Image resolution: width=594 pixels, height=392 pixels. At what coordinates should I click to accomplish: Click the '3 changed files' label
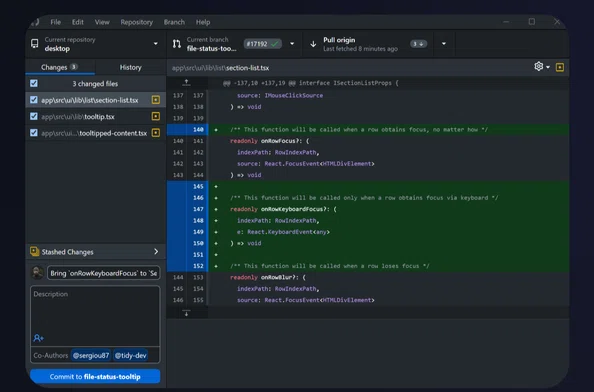click(95, 84)
